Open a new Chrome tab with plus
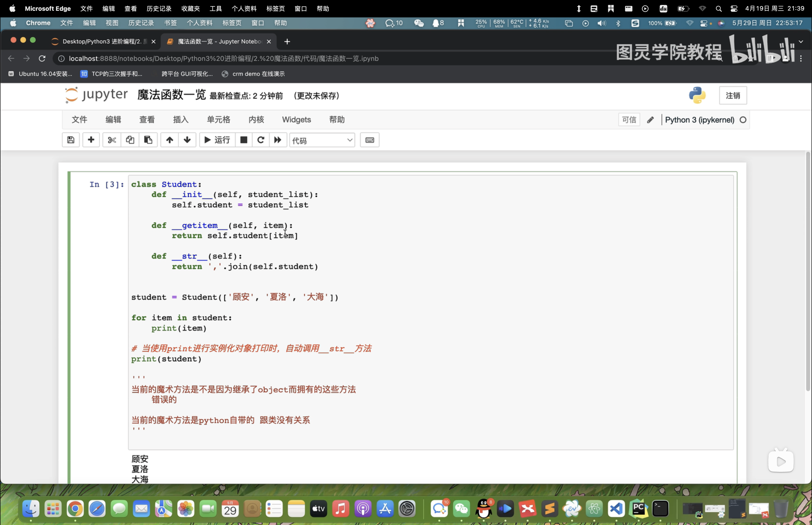812x525 pixels. pos(287,41)
